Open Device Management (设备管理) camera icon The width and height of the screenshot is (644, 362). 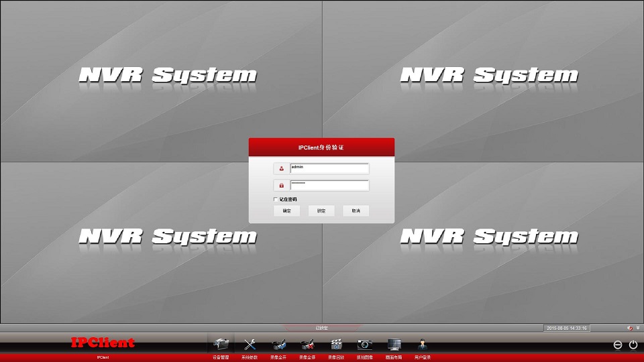(x=221, y=344)
